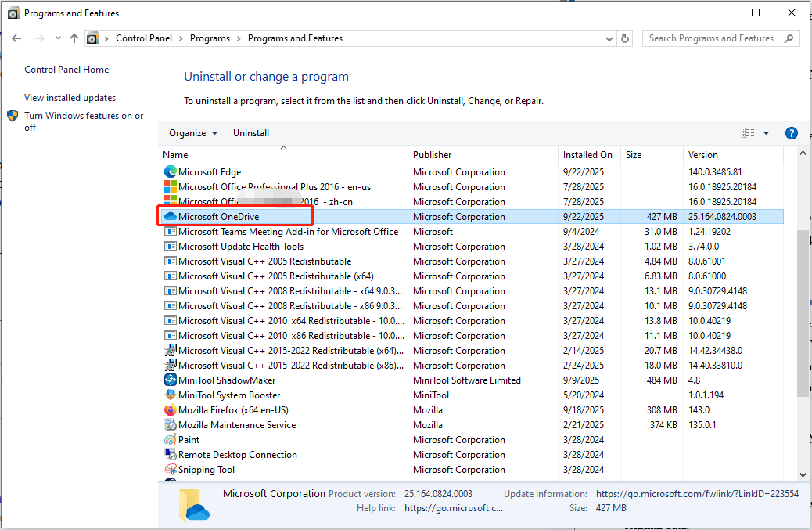Click the Uninstall button
812x530 pixels.
(250, 132)
